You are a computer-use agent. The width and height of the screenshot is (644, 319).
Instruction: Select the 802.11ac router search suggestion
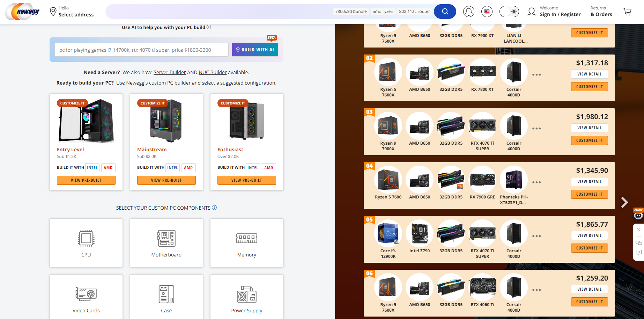tap(414, 12)
